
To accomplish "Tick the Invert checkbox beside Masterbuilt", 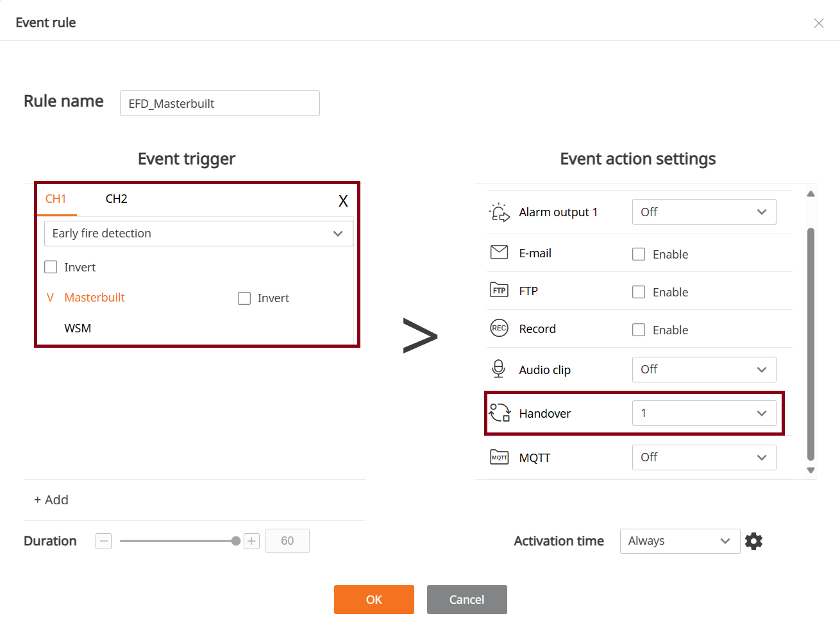I will [x=244, y=298].
